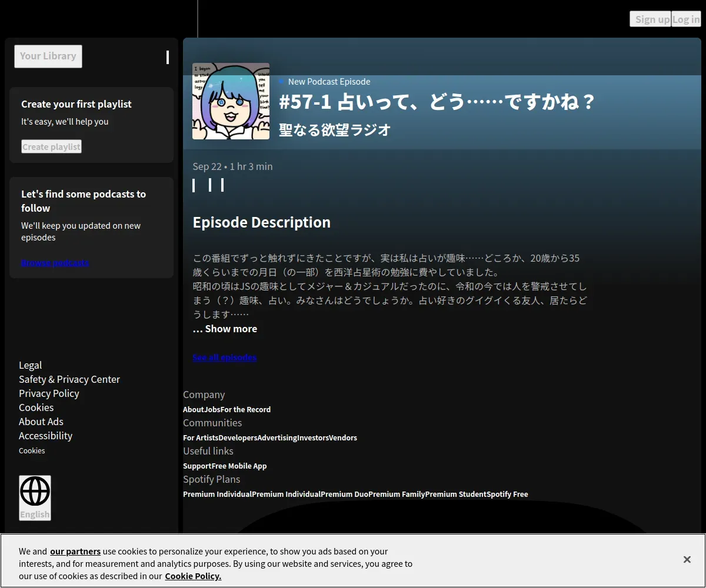The width and height of the screenshot is (706, 588).
Task: Follow the 'our partners' link
Action: point(75,552)
